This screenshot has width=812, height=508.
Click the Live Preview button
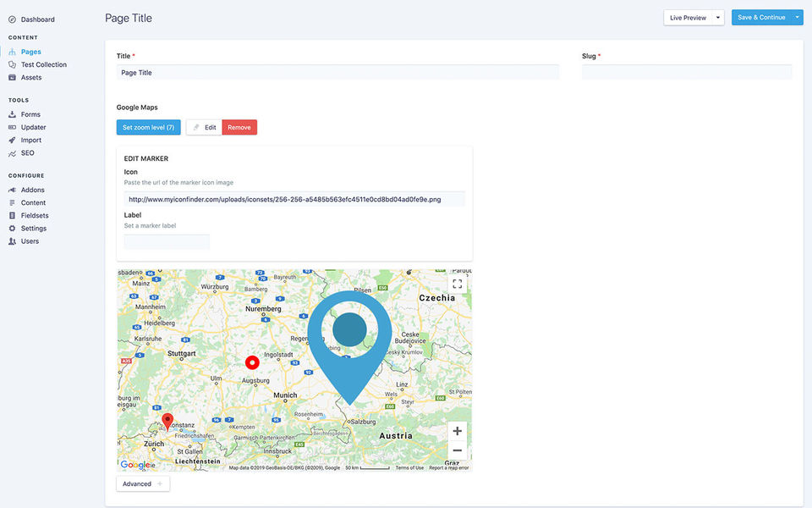688,18
